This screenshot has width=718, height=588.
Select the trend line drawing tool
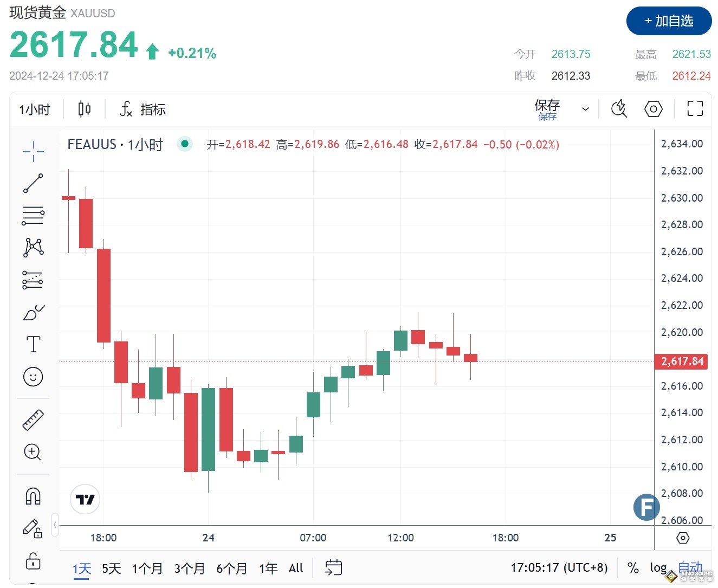tap(33, 182)
